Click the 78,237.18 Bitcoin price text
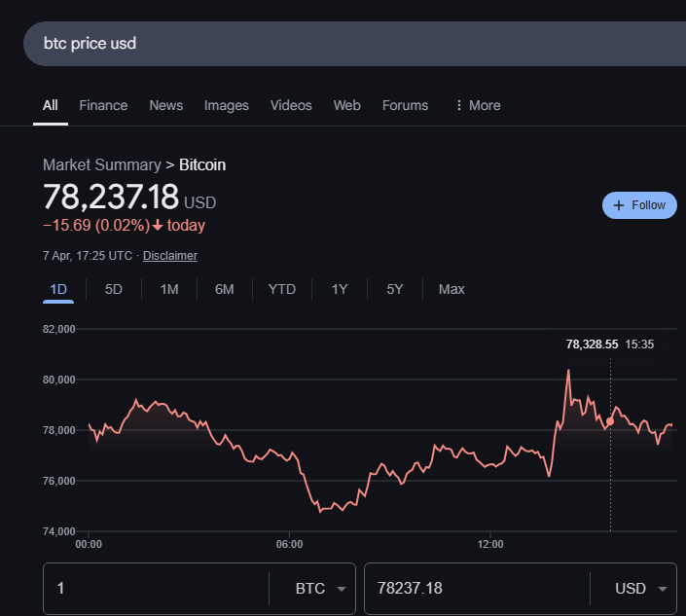This screenshot has height=616, width=686. coord(111,197)
